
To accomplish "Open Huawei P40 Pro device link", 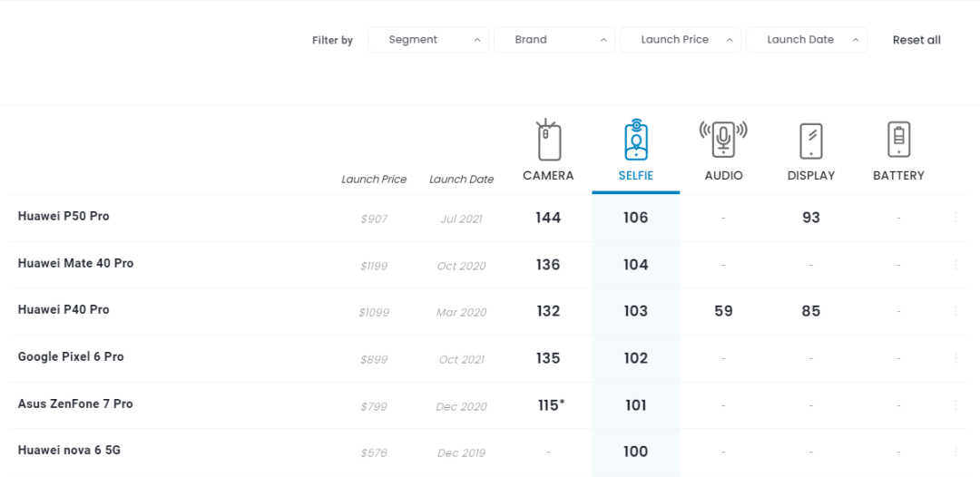I will click(64, 309).
